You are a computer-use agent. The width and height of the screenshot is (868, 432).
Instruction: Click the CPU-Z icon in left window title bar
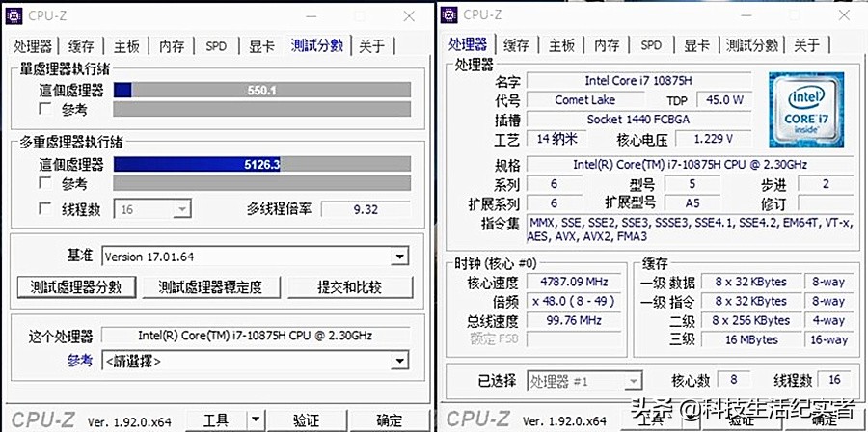pyautogui.click(x=14, y=16)
